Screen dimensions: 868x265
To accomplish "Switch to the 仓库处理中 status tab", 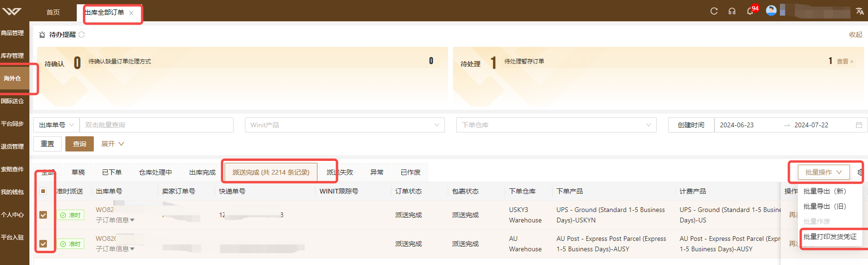I will [x=155, y=172].
